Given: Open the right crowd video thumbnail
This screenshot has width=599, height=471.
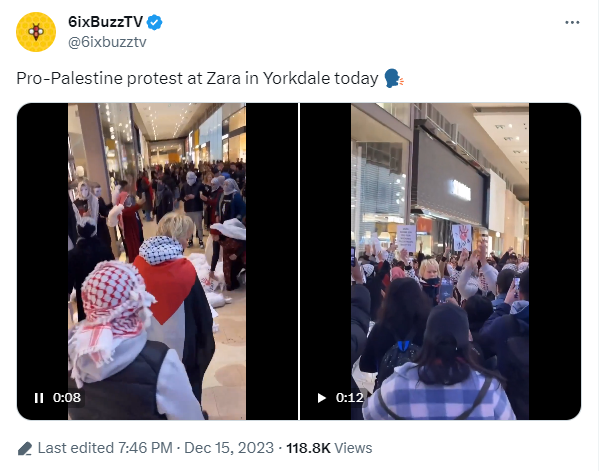Looking at the screenshot, I should pyautogui.click(x=440, y=261).
